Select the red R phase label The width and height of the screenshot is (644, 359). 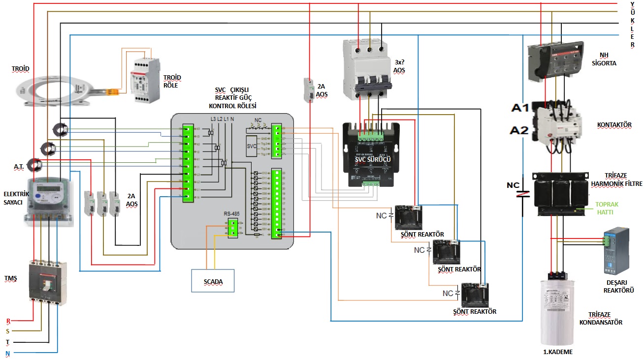tap(8, 321)
